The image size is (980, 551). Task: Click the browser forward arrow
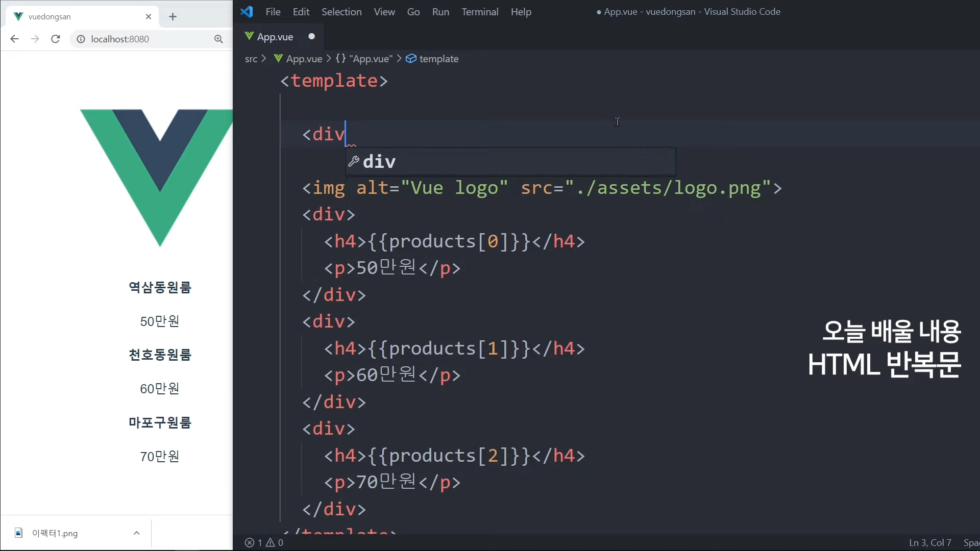pos(35,39)
